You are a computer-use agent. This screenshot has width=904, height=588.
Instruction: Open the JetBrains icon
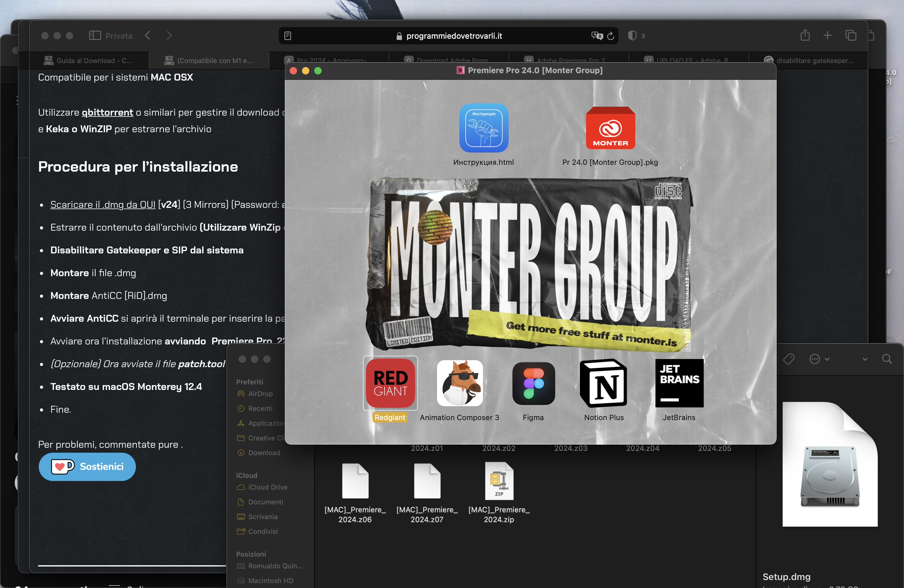pyautogui.click(x=679, y=383)
